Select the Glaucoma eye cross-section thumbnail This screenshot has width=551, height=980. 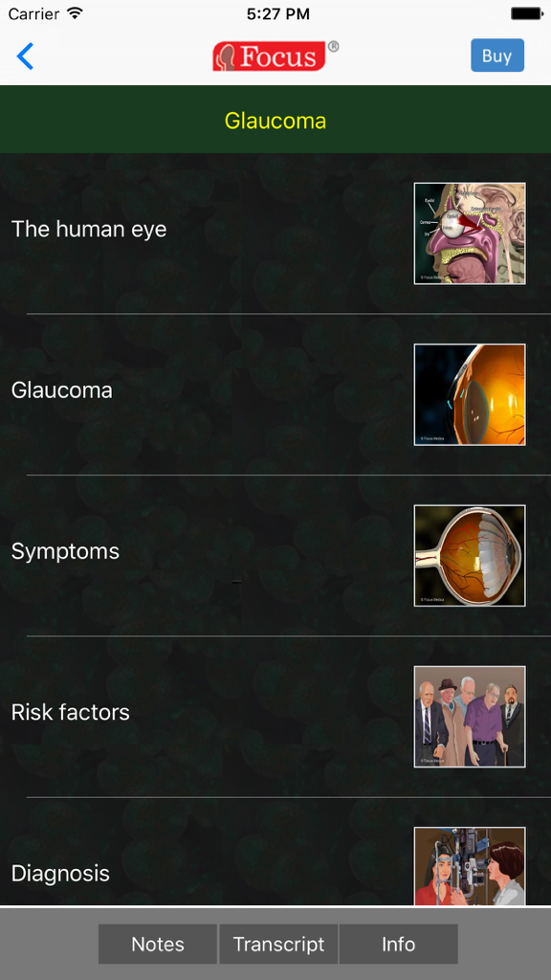469,394
